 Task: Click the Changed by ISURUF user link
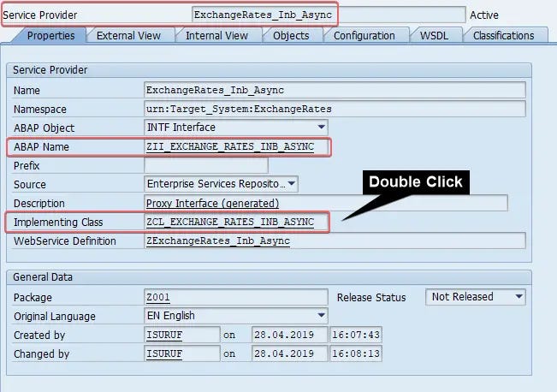coord(164,353)
